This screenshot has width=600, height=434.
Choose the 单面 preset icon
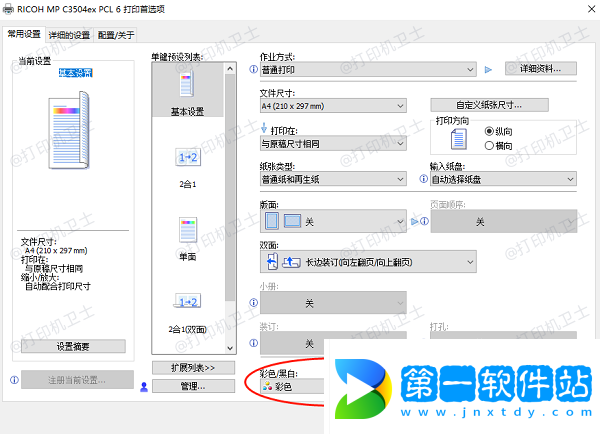188,230
